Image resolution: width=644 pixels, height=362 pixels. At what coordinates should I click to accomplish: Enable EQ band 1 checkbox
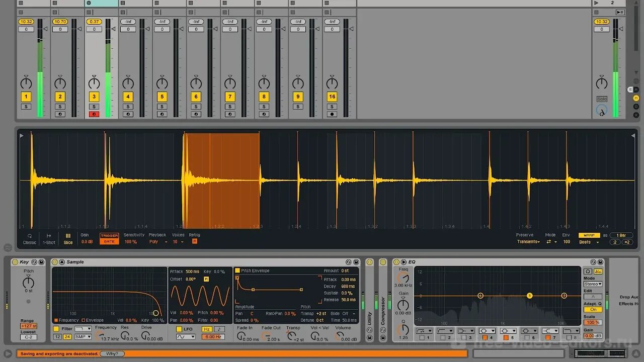point(422,338)
